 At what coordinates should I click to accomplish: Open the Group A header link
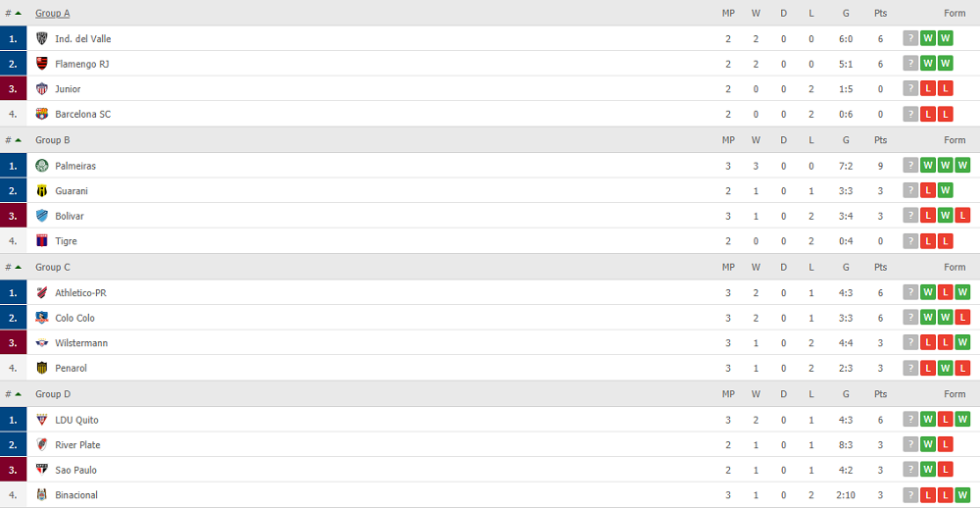coord(53,13)
